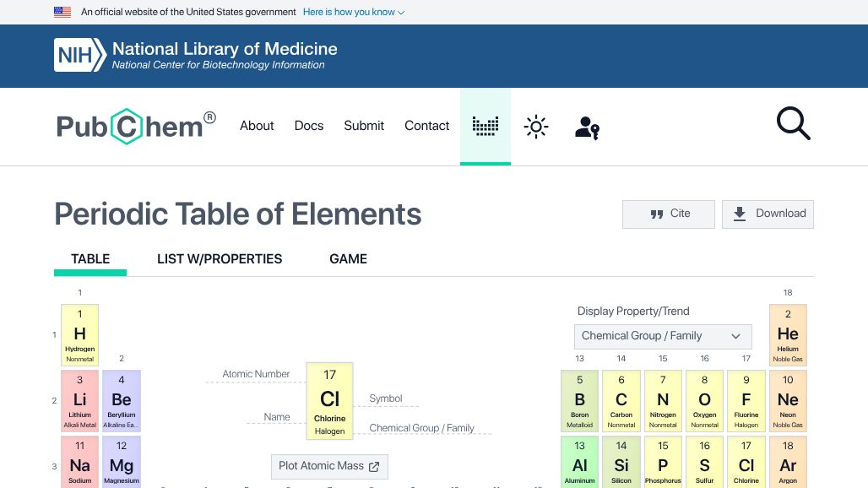Switch to the LIST W/PROPERTIES tab
The width and height of the screenshot is (868, 488).
[x=220, y=259]
